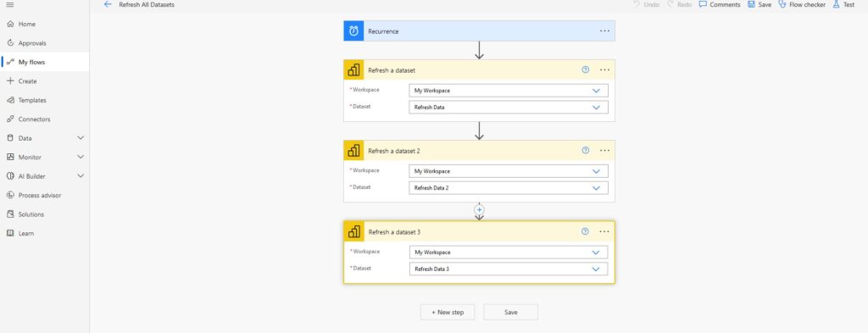
Task: Select My flows in the sidebar
Action: (x=44, y=62)
